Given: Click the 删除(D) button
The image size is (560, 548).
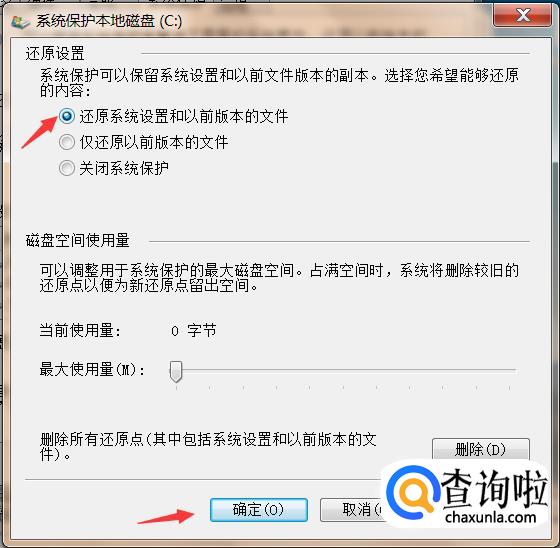Looking at the screenshot, I should click(481, 449).
